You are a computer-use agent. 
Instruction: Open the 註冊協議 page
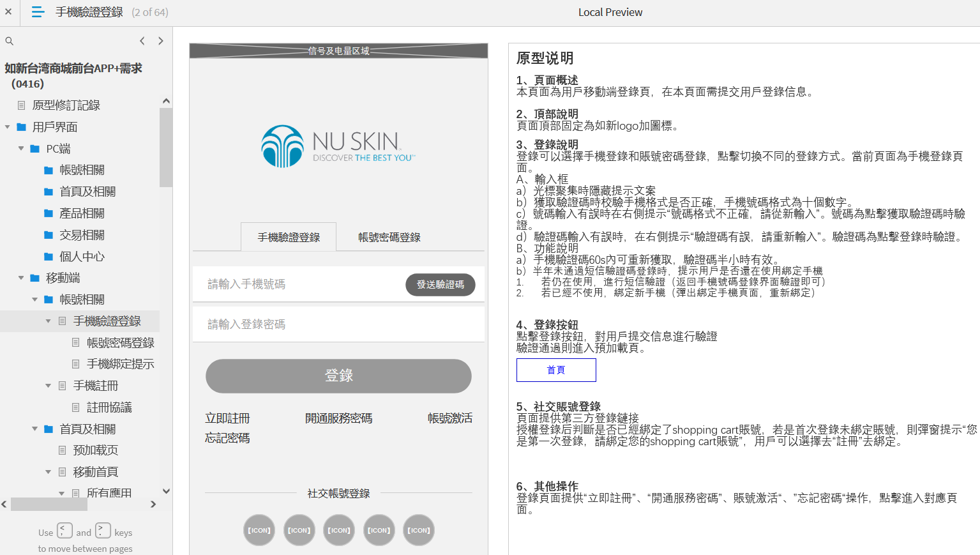coord(109,407)
